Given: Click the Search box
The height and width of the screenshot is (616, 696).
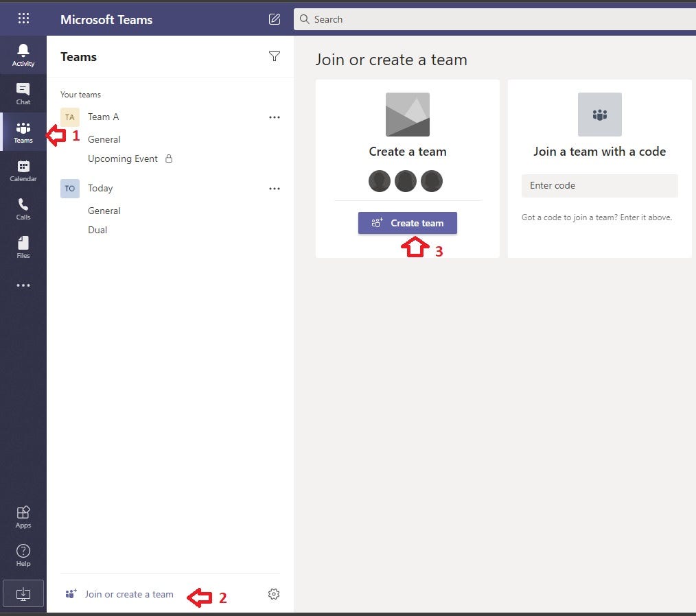Looking at the screenshot, I should point(494,19).
